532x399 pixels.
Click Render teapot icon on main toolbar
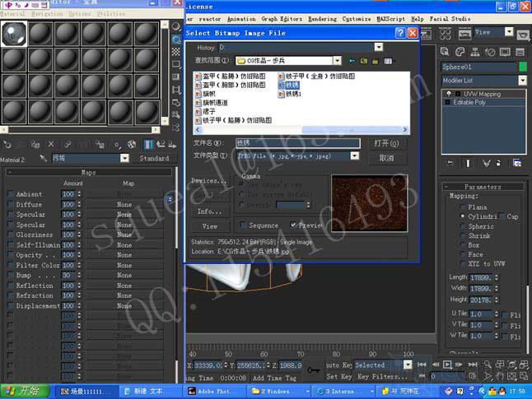pos(523,34)
